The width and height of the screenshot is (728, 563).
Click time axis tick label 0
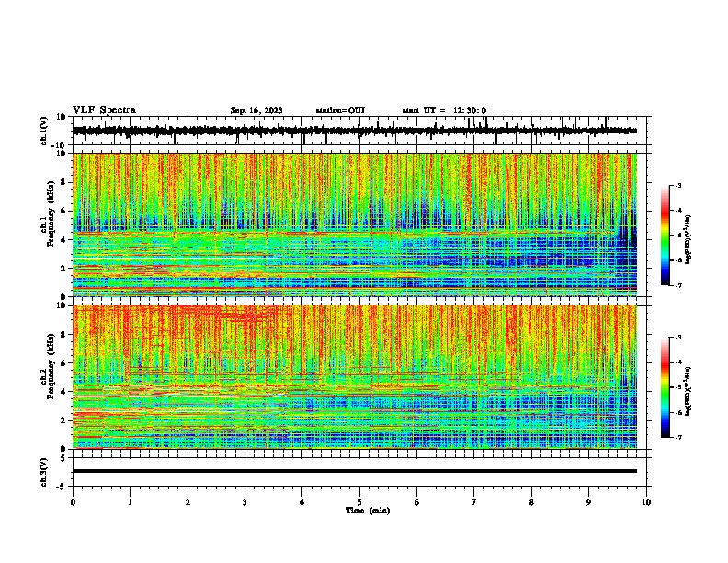[73, 502]
